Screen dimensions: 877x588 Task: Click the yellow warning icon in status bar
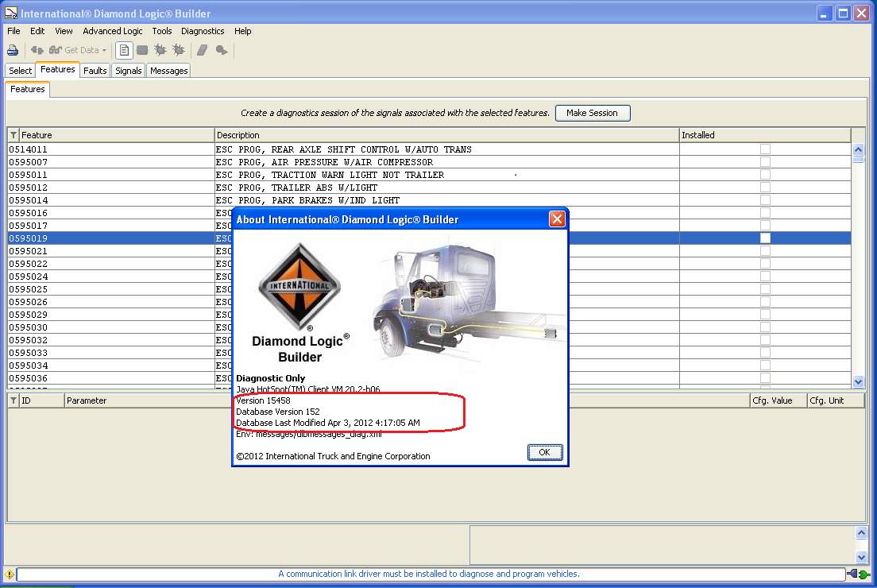pyautogui.click(x=10, y=574)
